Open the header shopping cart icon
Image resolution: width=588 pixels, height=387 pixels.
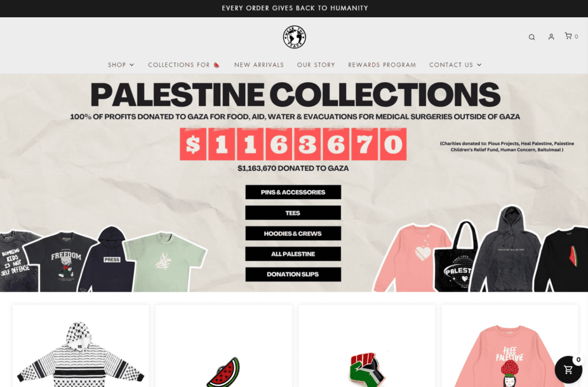[x=568, y=36]
